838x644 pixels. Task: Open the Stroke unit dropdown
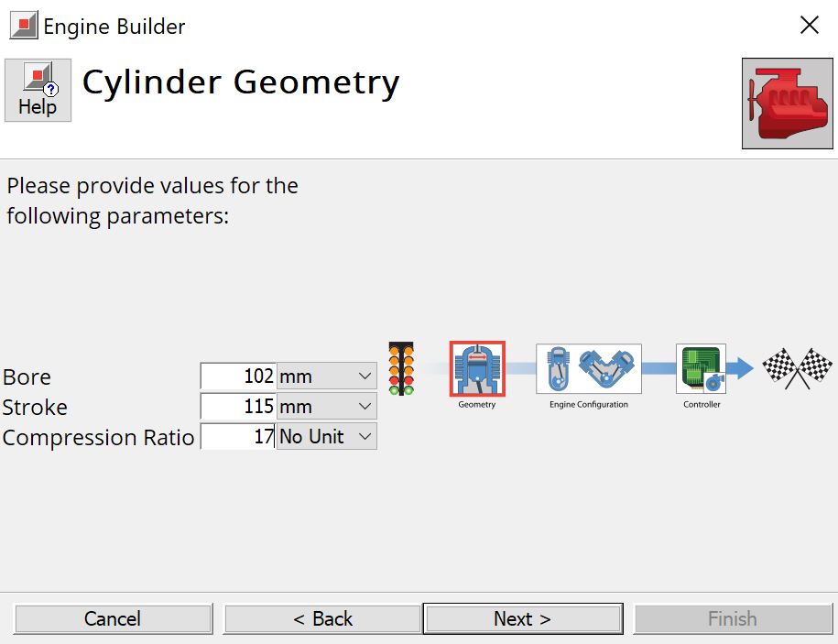click(x=363, y=406)
